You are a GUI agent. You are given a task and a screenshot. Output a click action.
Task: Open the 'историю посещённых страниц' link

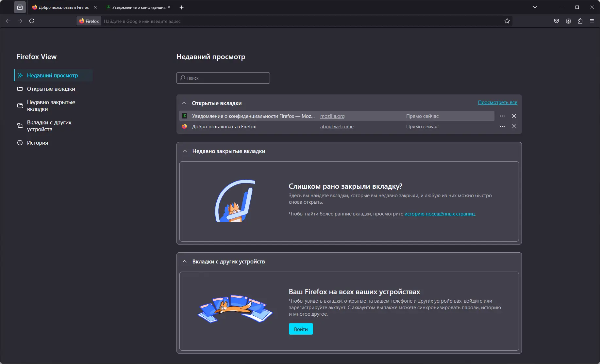(x=440, y=214)
